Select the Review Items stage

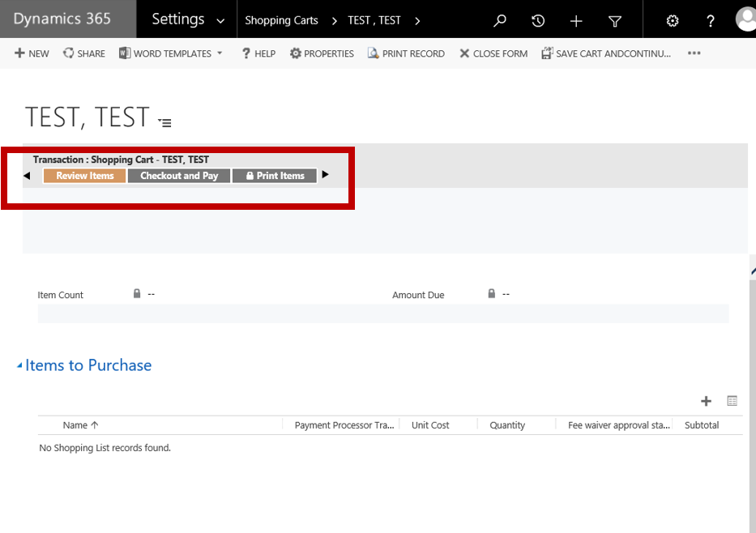[x=84, y=176]
